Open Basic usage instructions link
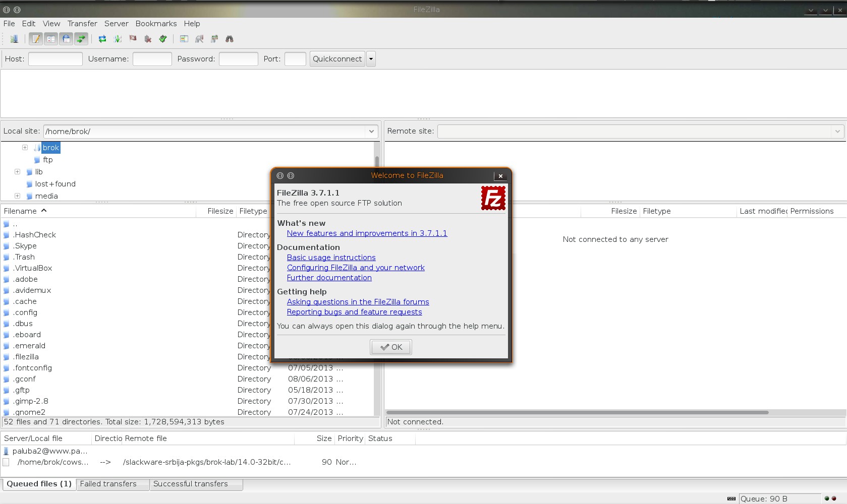 pyautogui.click(x=331, y=258)
